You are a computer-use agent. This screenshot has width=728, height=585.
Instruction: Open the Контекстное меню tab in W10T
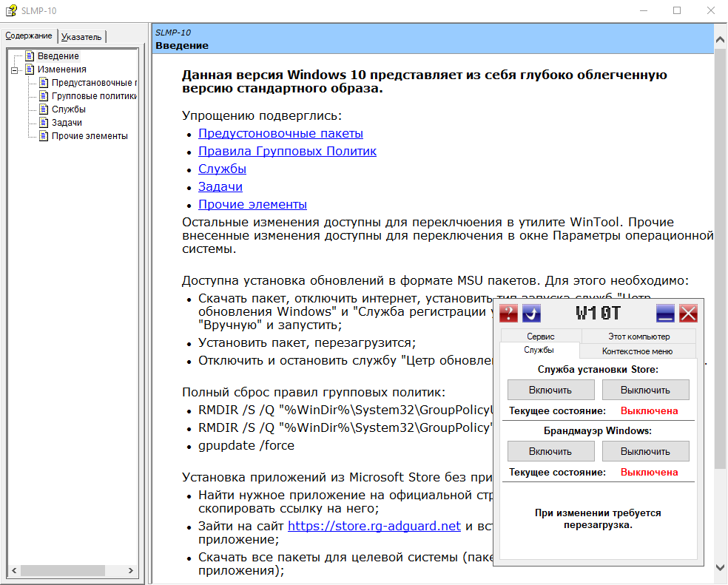click(638, 351)
